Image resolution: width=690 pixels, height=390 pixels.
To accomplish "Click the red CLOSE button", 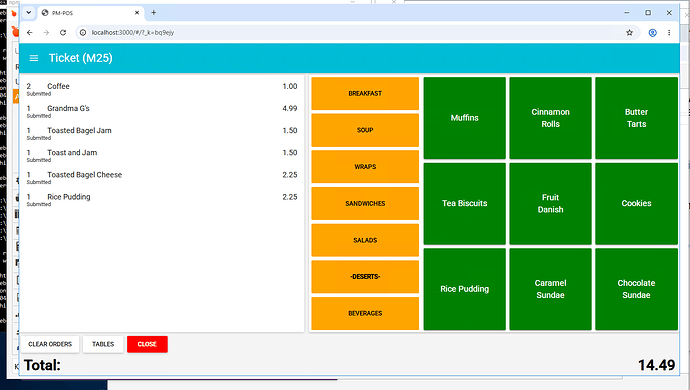I will point(147,344).
